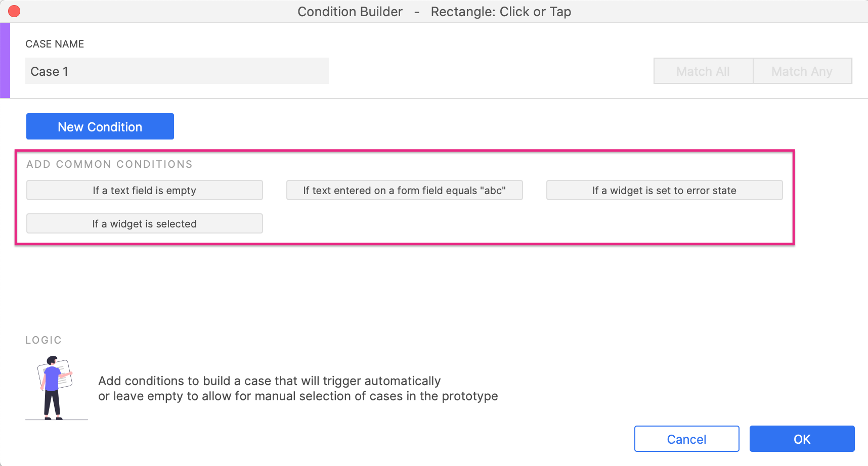This screenshot has height=466, width=868.
Task: Click the New Condition button
Action: click(100, 126)
